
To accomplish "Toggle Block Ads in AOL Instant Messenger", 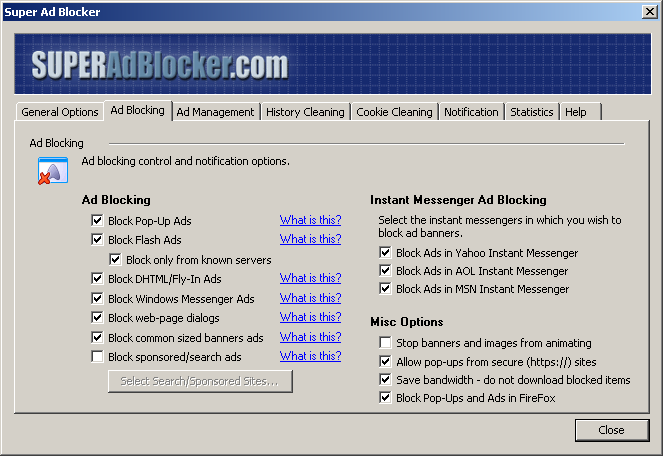I will (385, 270).
